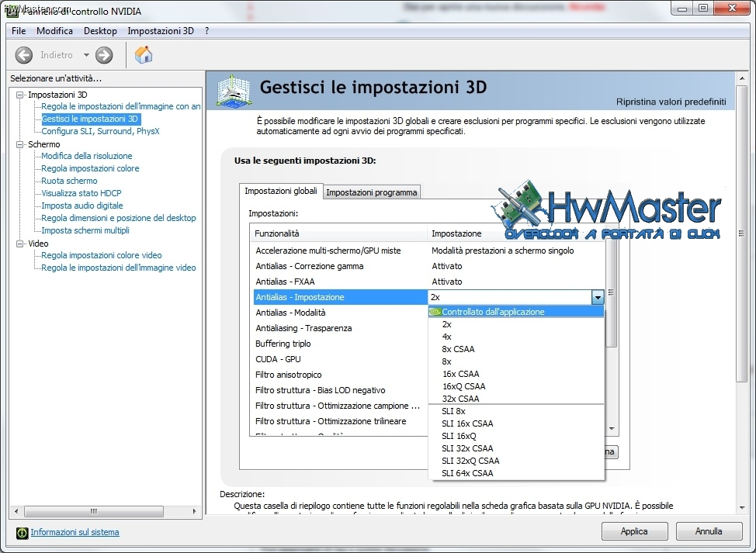756x553 pixels.
Task: Select Accelerazione multi-schermo/GPU miste row
Action: 429,251
